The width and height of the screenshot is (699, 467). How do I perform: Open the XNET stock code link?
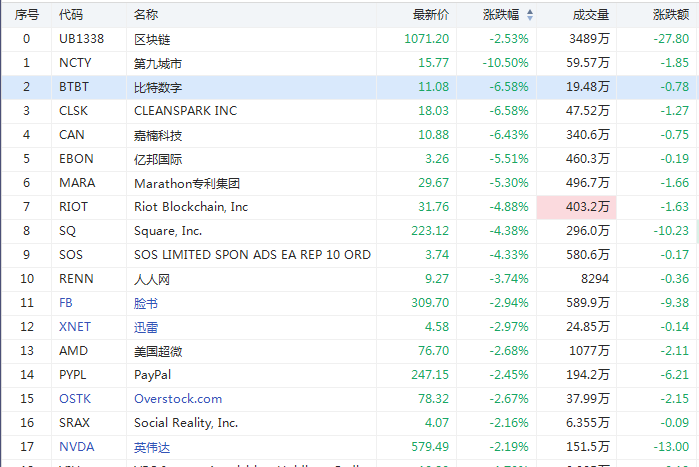[74, 326]
